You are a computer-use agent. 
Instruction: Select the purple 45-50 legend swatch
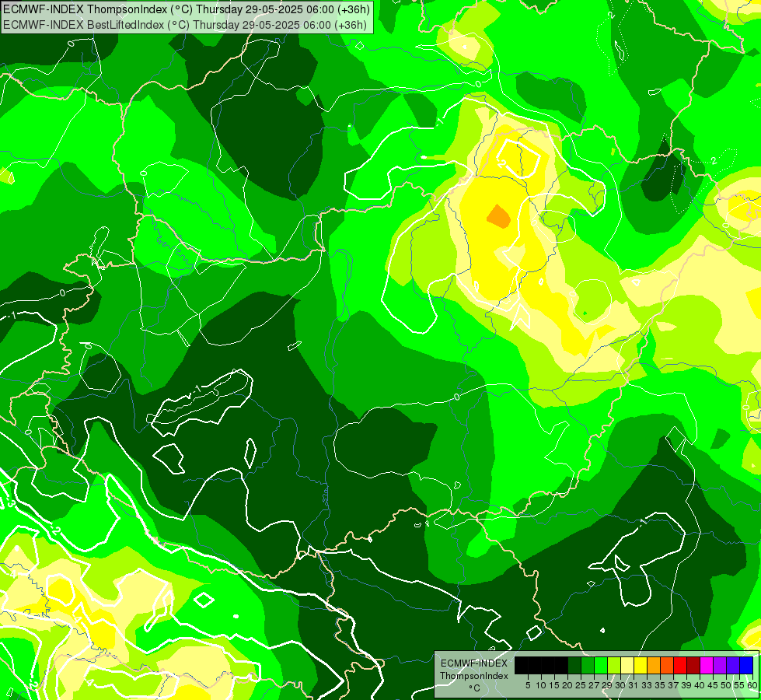click(720, 665)
